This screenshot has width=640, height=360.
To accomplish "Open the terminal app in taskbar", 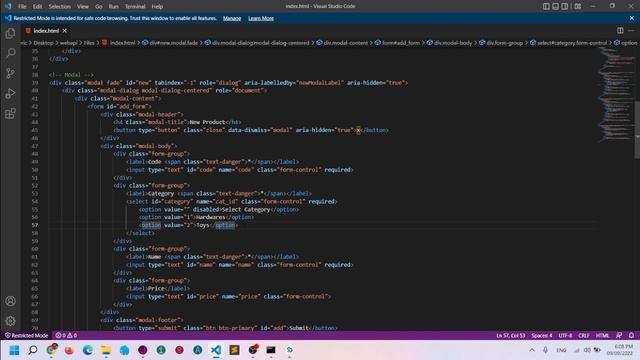I will 271,350.
